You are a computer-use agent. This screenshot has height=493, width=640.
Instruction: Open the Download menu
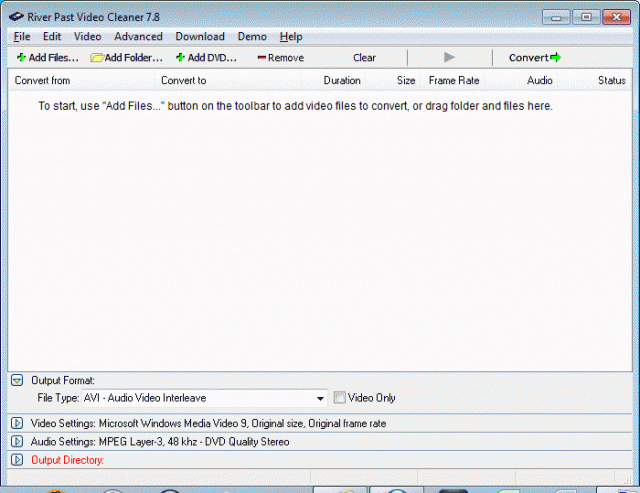click(x=200, y=37)
